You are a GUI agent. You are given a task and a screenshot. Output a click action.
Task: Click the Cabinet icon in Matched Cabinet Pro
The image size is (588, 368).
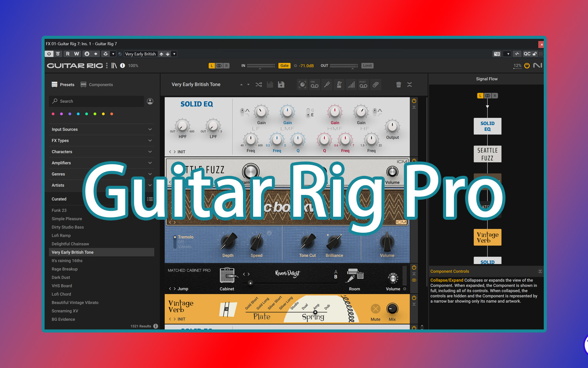(x=227, y=275)
